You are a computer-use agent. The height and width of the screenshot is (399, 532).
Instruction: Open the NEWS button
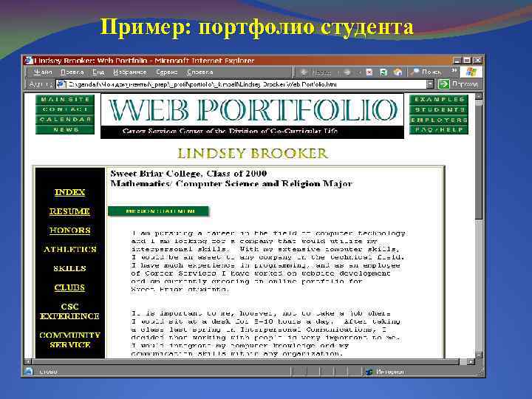65,129
